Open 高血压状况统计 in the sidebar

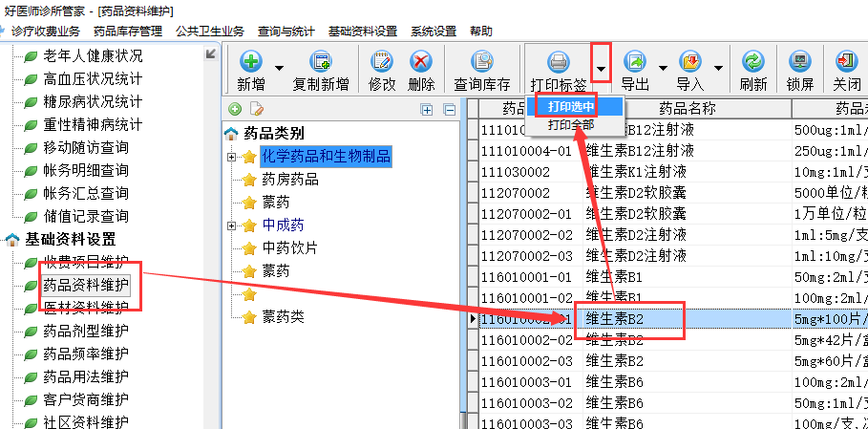pos(93,78)
